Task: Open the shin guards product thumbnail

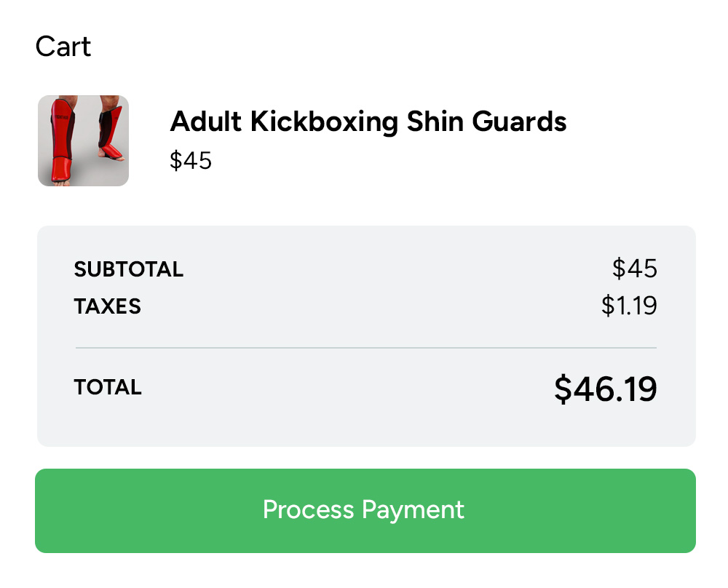Action: 83,141
